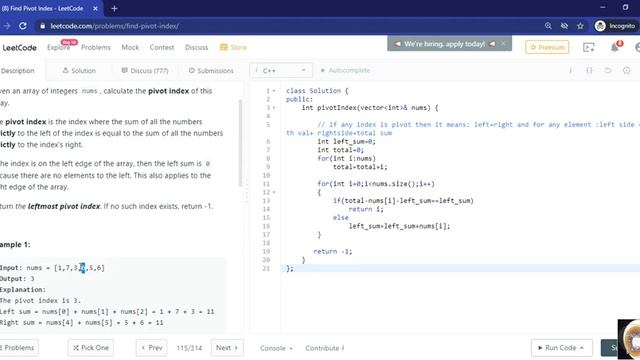Click line 21 closing brace in editor
The image size is (640, 360).
pyautogui.click(x=289, y=268)
